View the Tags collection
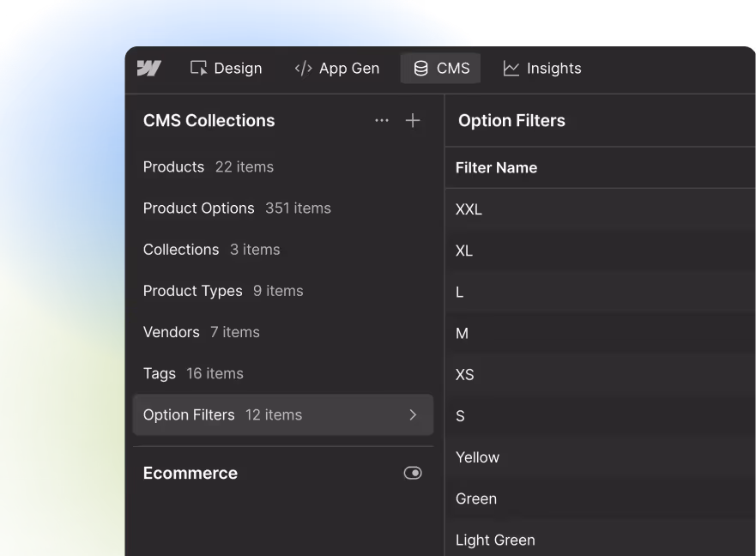This screenshot has height=556, width=756. (x=160, y=373)
